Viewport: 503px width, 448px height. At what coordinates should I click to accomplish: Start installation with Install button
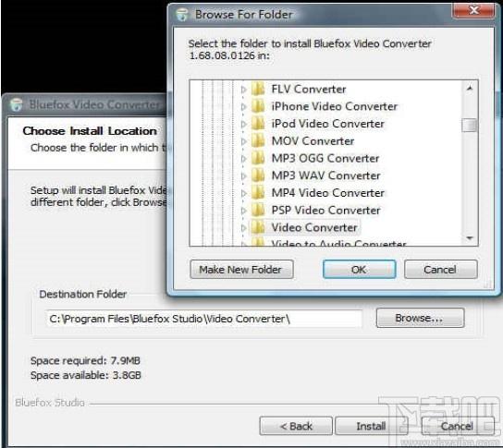point(371,426)
